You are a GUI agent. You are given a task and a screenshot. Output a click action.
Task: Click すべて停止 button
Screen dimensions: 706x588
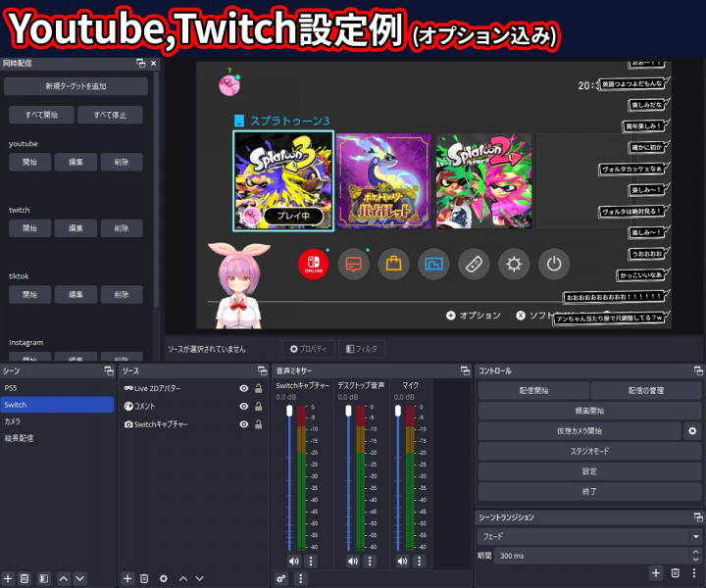pyautogui.click(x=110, y=115)
